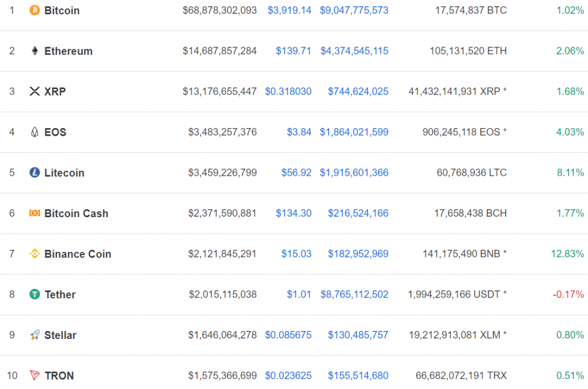Click the orange Bitcoin logo icon
This screenshot has width=588, height=389.
pyautogui.click(x=34, y=10)
